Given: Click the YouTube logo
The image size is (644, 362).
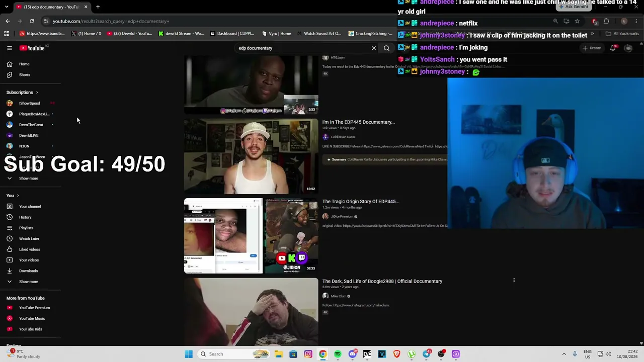Looking at the screenshot, I should tap(32, 48).
